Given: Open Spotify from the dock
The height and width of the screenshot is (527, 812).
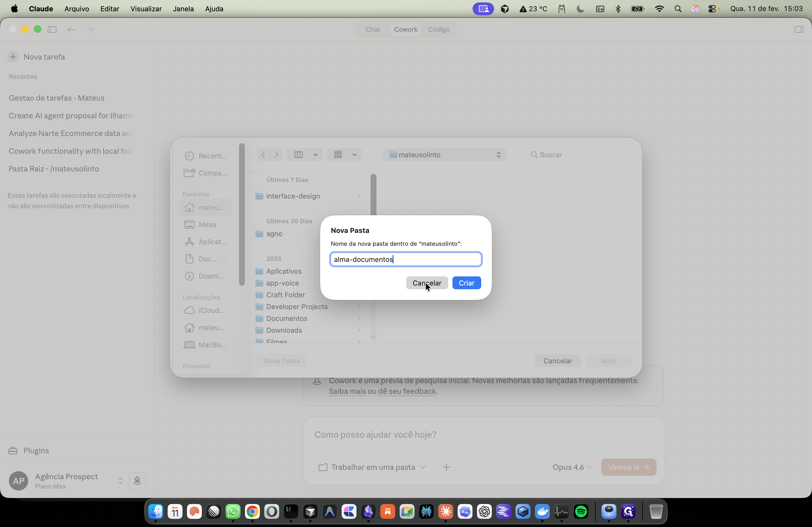Looking at the screenshot, I should point(581,512).
